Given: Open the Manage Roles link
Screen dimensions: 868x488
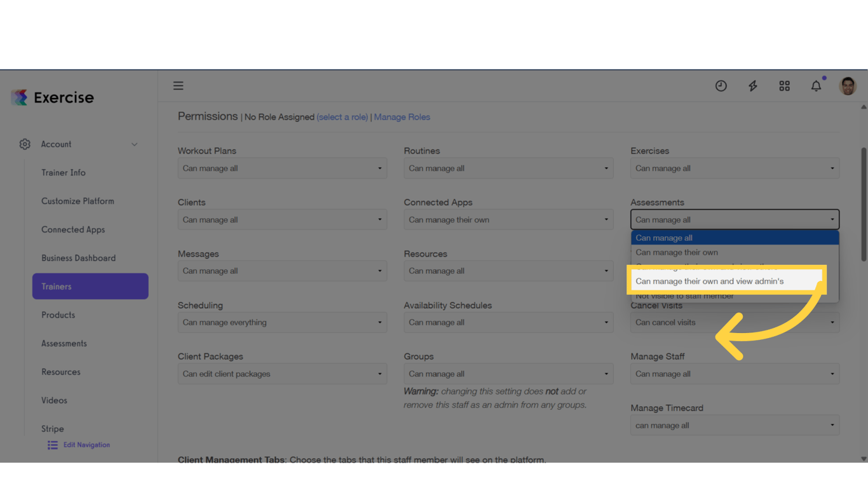Looking at the screenshot, I should point(402,117).
